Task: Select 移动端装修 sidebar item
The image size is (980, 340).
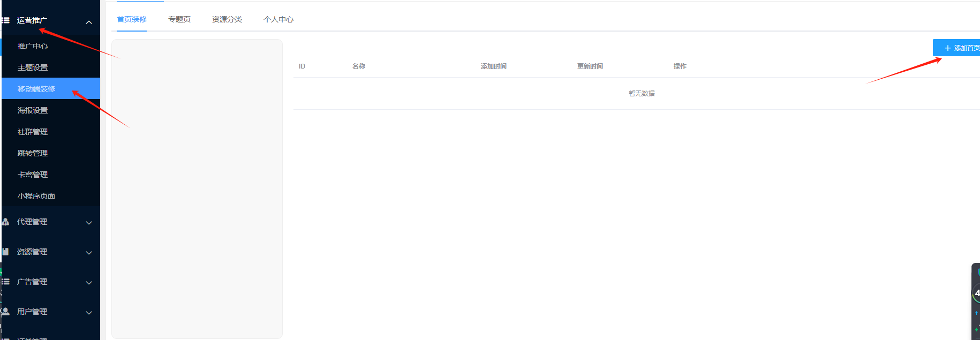Action: (51, 89)
